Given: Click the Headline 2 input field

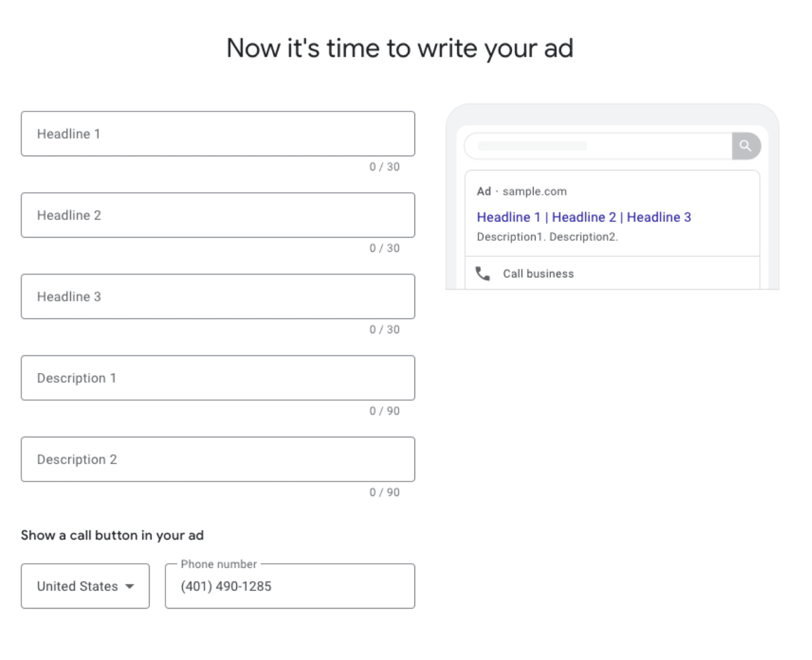Looking at the screenshot, I should [218, 215].
